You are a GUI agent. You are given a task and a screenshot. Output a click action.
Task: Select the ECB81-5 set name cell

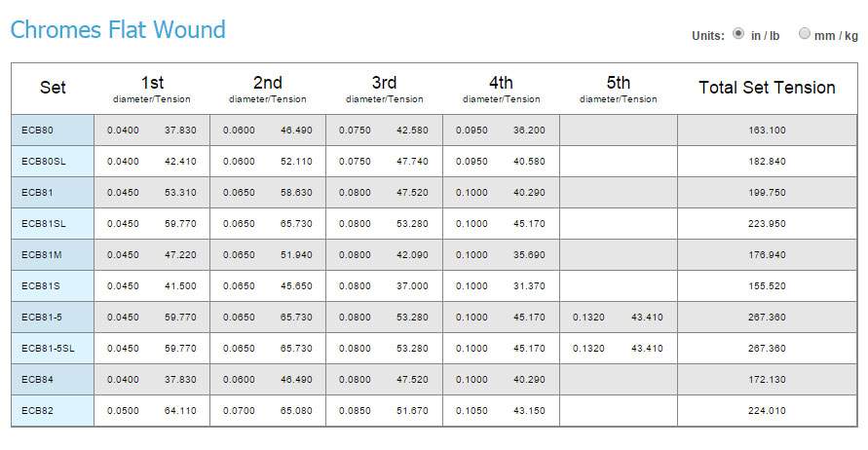tap(53, 318)
